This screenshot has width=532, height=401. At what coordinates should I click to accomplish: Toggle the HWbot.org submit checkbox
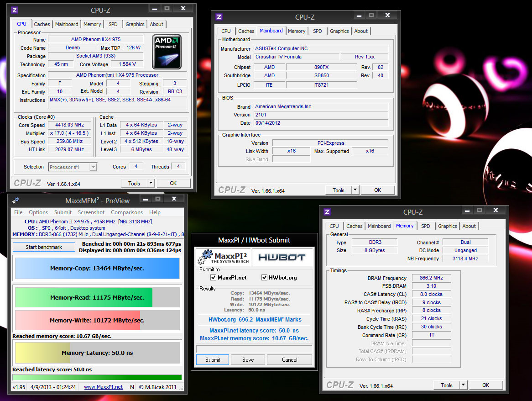click(x=264, y=277)
